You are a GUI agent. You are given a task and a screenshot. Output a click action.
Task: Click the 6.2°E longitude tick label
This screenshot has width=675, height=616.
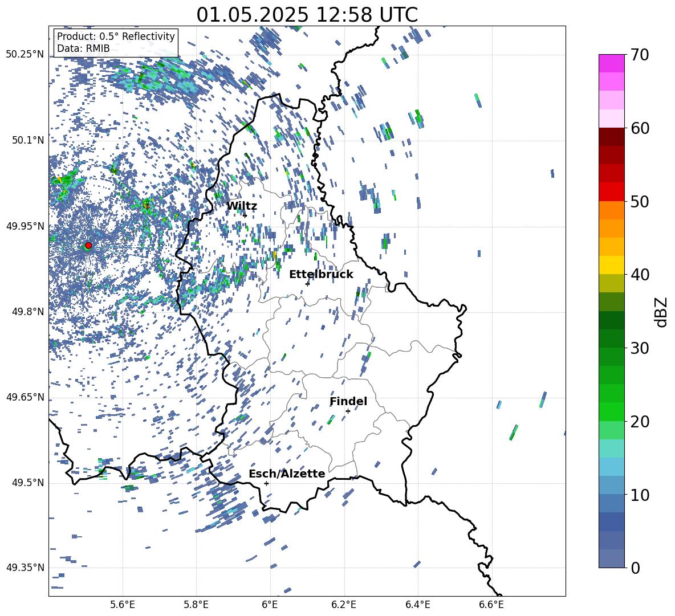344,605
